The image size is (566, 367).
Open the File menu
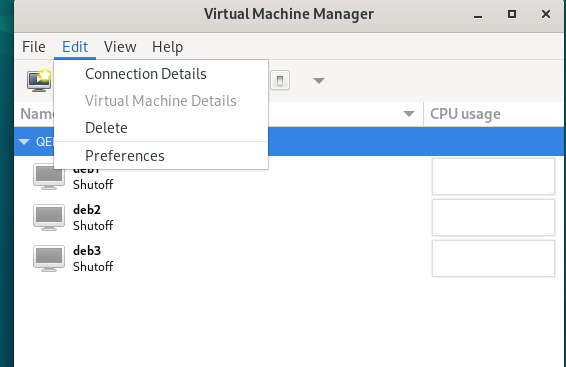tap(34, 47)
